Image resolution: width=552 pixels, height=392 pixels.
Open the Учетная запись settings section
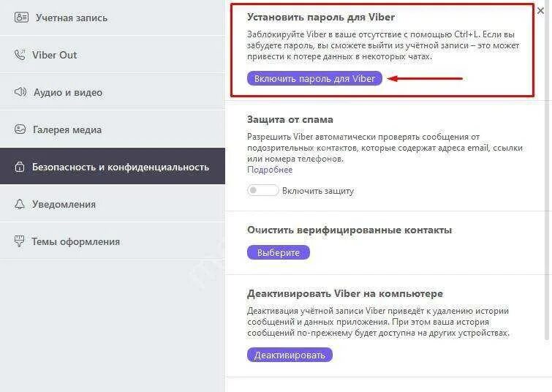click(x=113, y=18)
